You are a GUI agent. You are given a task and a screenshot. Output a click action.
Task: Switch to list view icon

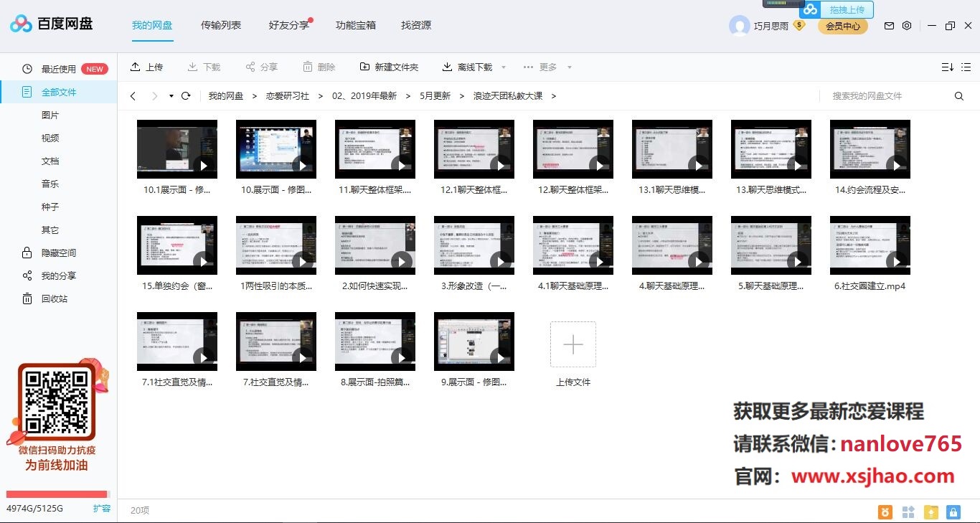click(966, 67)
